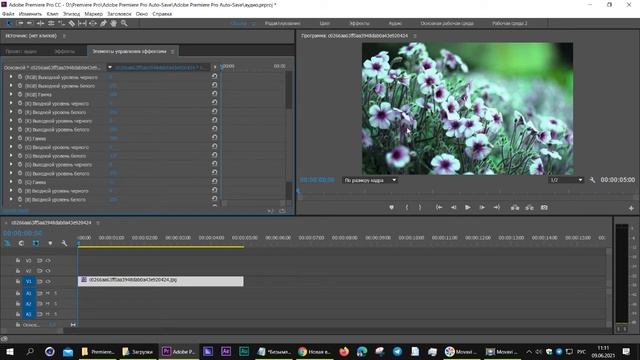The width and height of the screenshot is (640, 360).
Task: Open Элементы управления эффектами panel menu
Action: coord(173,51)
